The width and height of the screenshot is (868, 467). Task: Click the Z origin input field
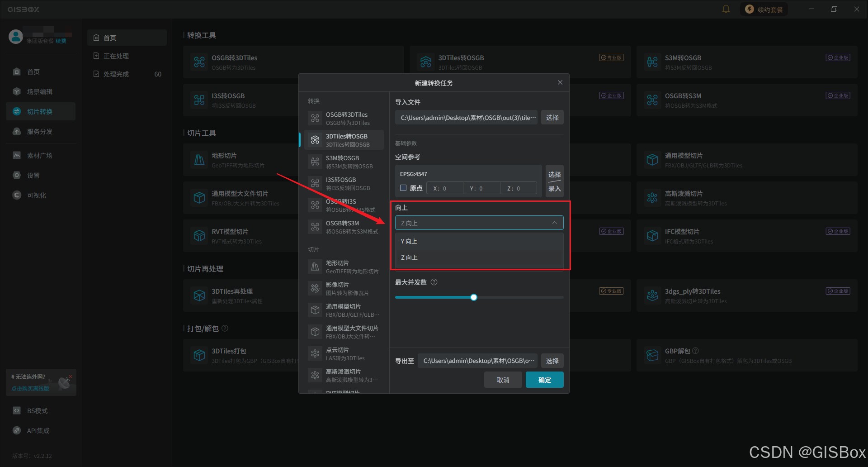pyautogui.click(x=519, y=188)
